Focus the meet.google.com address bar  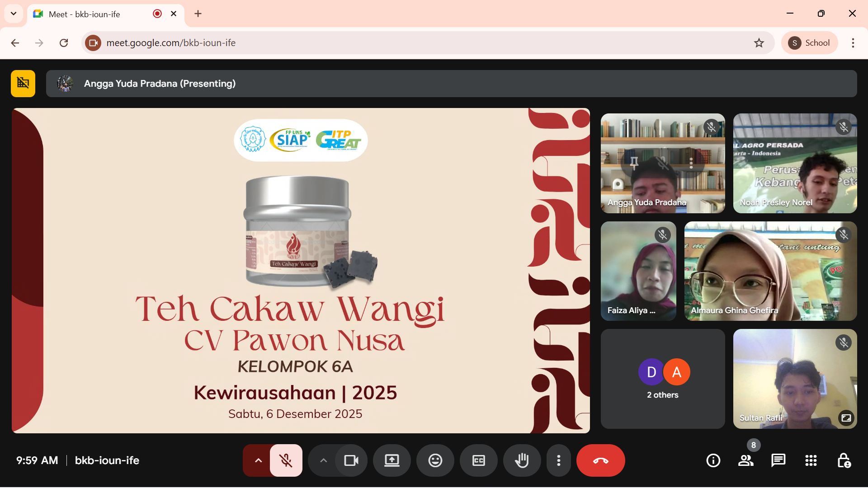click(428, 43)
